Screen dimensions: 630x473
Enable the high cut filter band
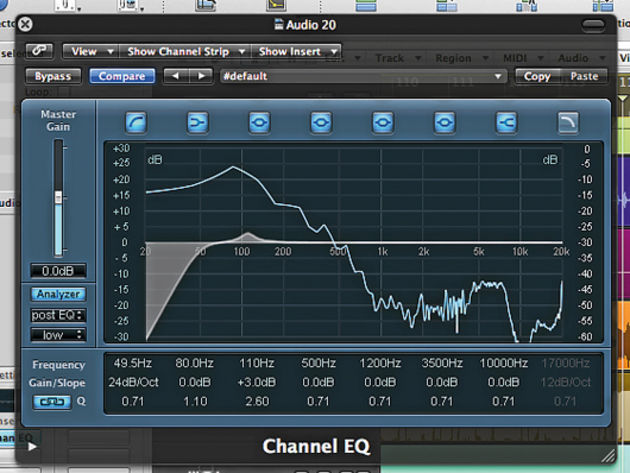pos(568,122)
